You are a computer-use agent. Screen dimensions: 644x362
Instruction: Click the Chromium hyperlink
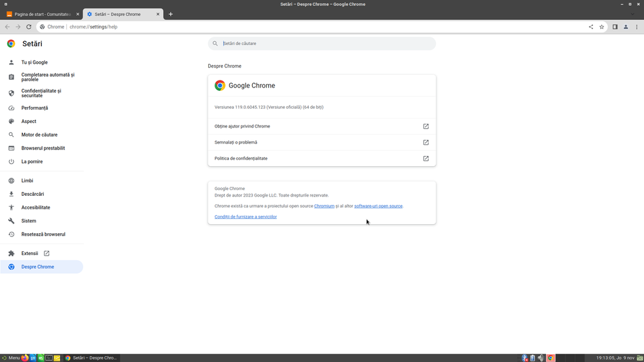(x=324, y=206)
